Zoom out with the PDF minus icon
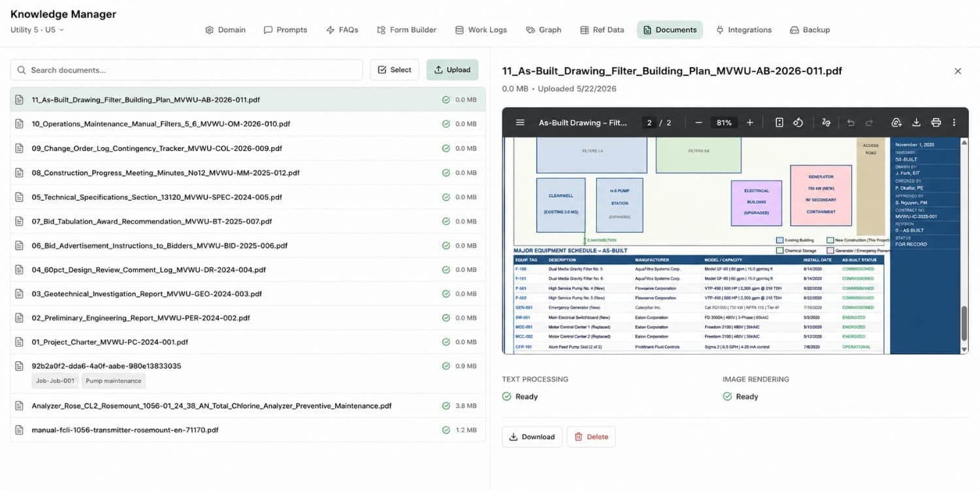 (698, 122)
